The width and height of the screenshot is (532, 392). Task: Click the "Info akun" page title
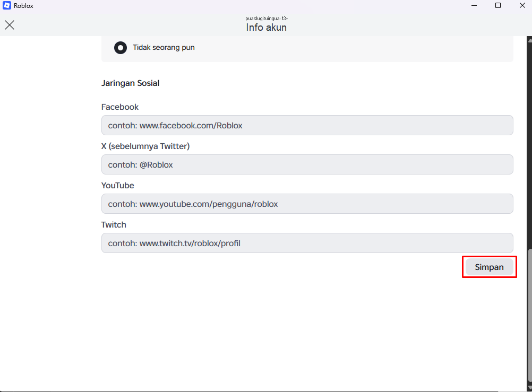point(267,28)
